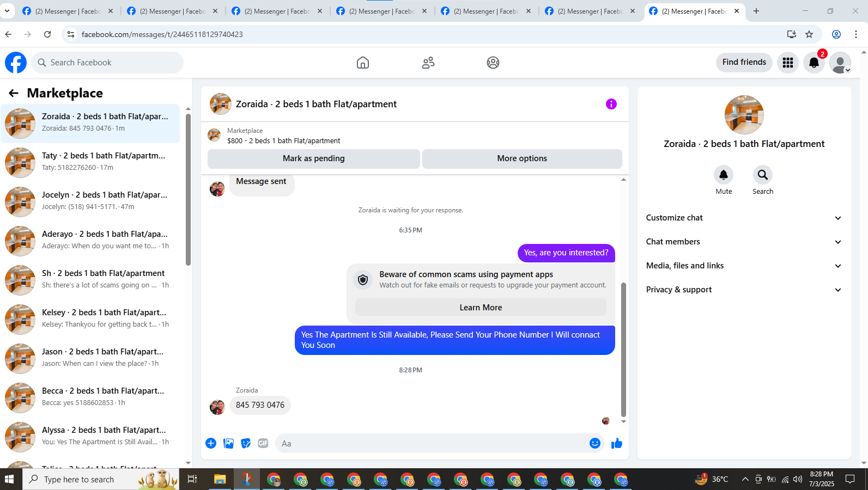Image resolution: width=868 pixels, height=490 pixels.
Task: Open Taty conversation in list
Action: (x=90, y=163)
